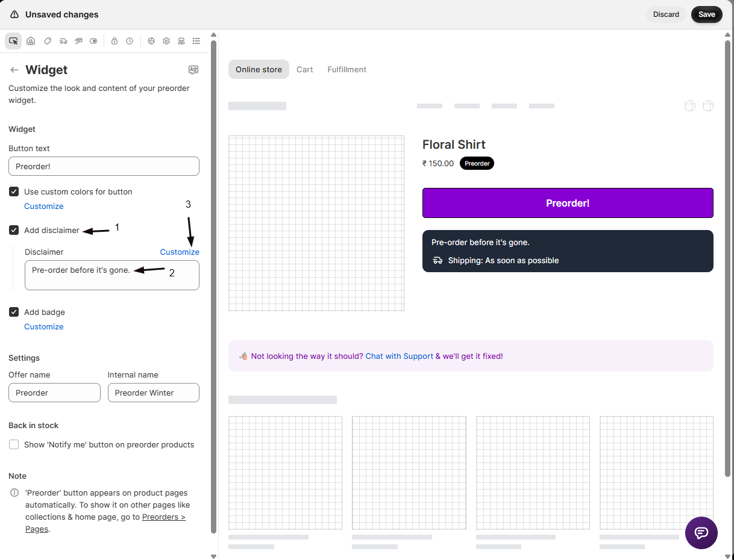Open the gear settings icon in toolbar
Viewport: 734px width, 560px height.
coord(166,41)
